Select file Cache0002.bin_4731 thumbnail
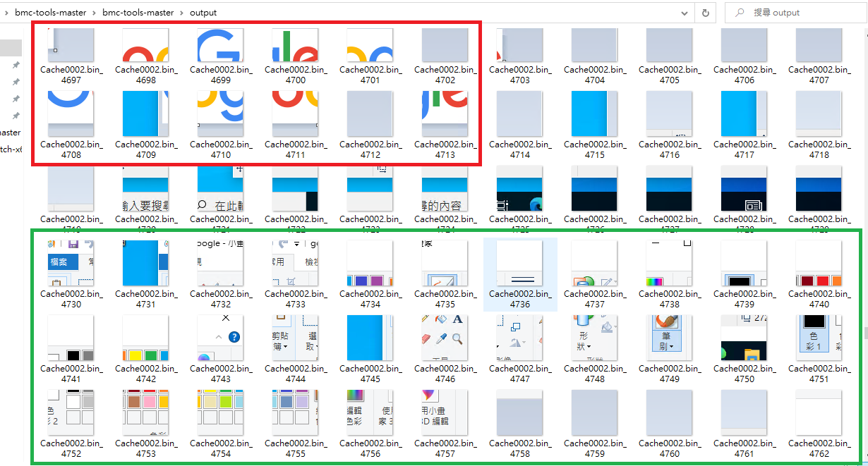 click(146, 263)
